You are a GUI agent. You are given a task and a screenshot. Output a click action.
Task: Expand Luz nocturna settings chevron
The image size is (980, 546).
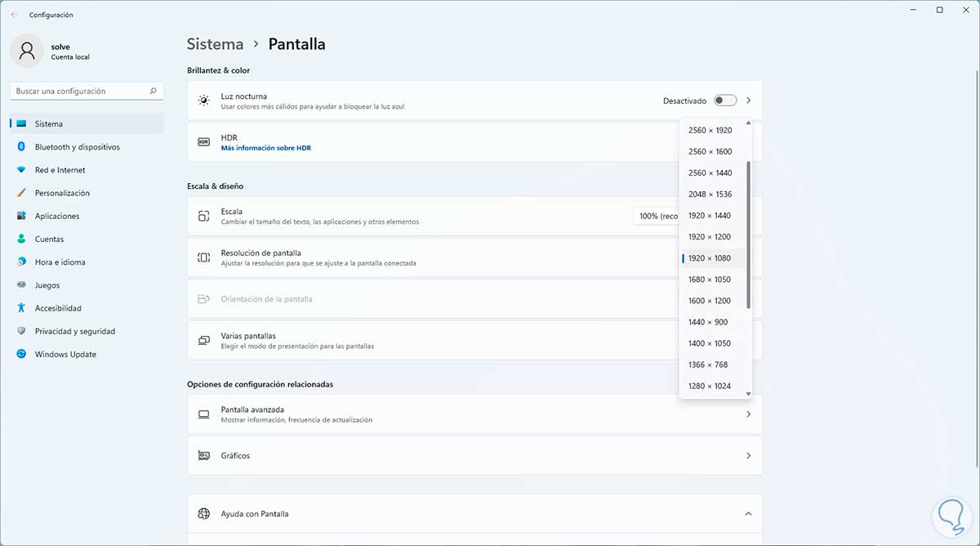748,101
